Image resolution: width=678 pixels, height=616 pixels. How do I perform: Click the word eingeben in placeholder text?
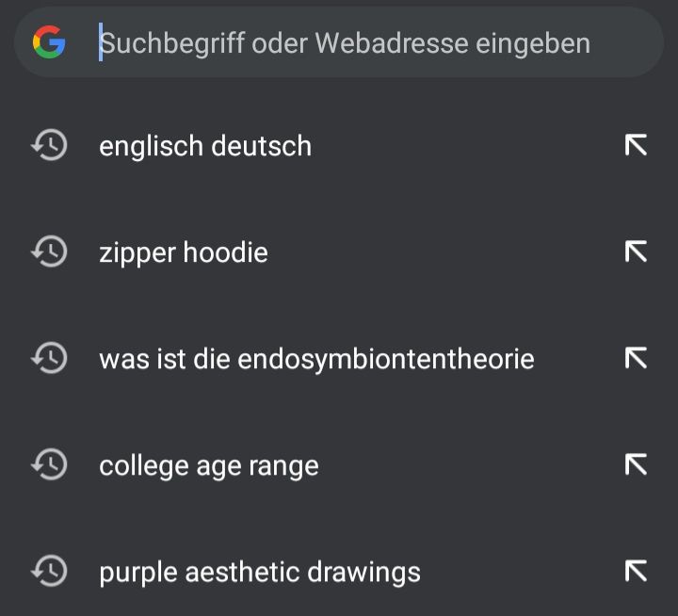(x=533, y=44)
